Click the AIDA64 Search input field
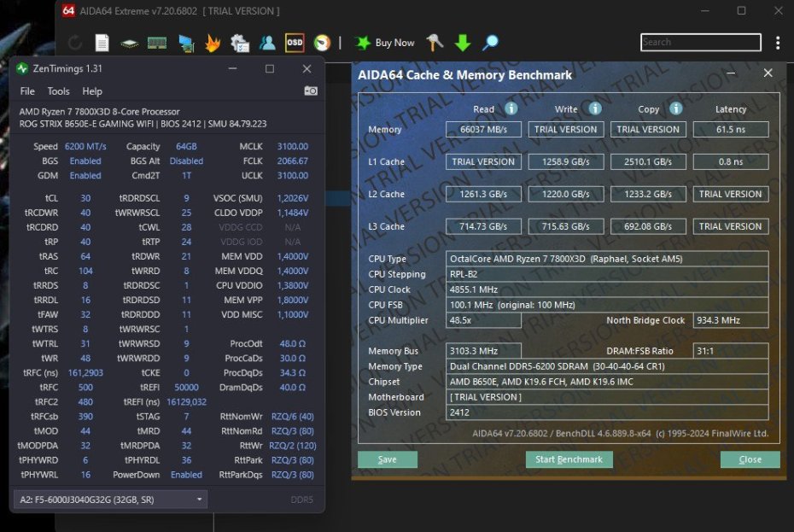 click(700, 43)
